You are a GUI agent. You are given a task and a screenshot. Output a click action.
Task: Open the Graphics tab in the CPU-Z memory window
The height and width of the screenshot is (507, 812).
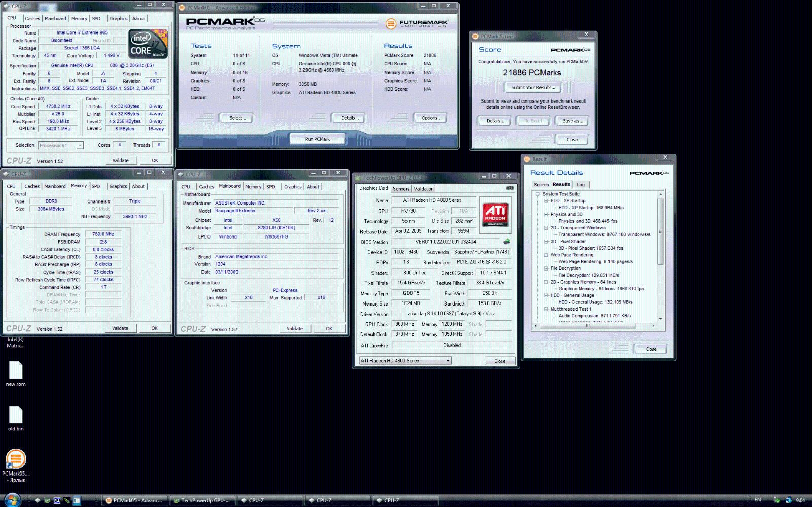[118, 186]
